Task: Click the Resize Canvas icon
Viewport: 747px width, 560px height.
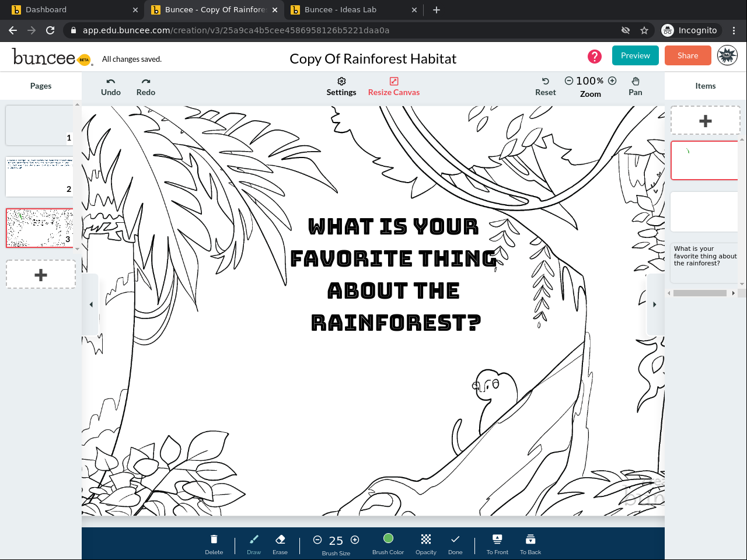Action: point(394,81)
